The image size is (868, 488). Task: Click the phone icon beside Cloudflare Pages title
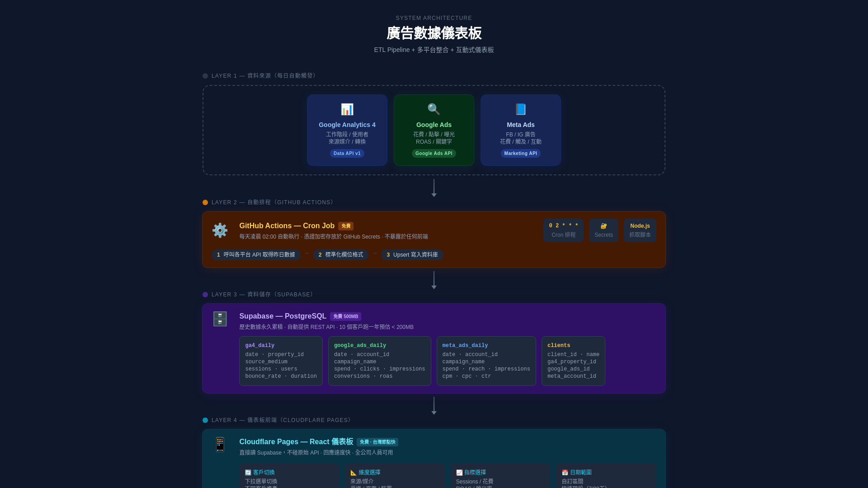(x=220, y=445)
